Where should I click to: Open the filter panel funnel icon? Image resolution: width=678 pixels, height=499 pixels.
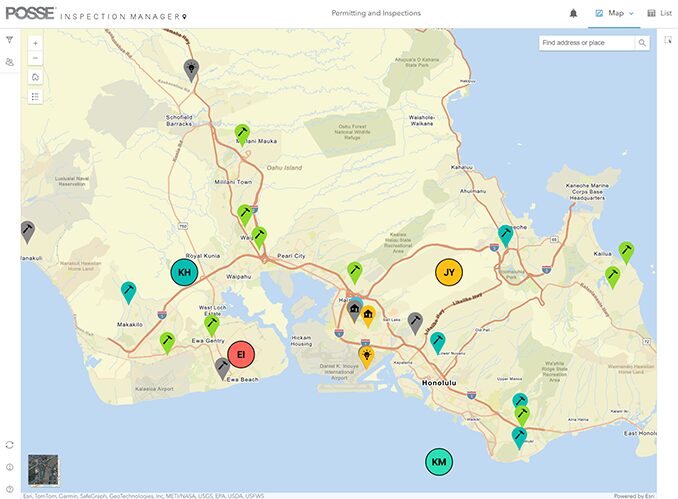pos(10,41)
